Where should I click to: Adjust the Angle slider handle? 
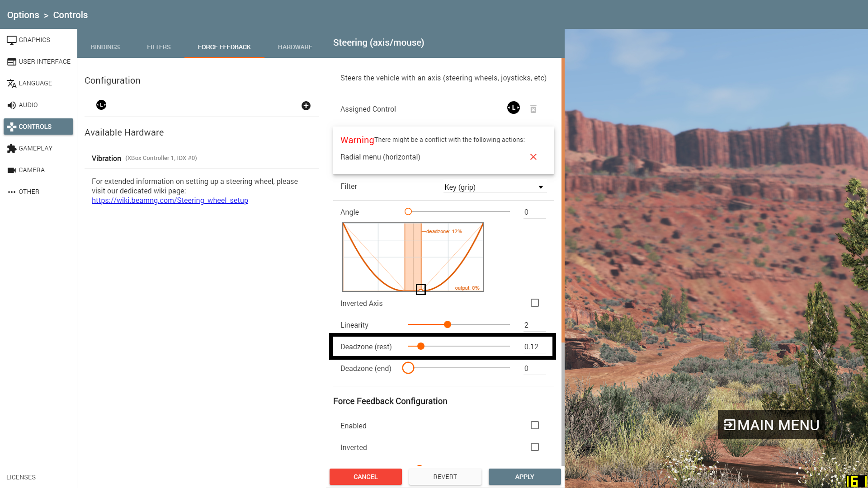coord(408,211)
